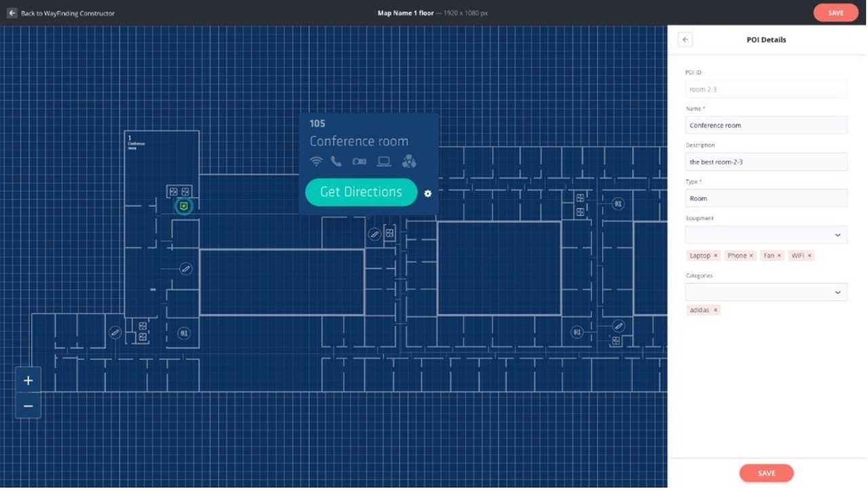Click the Type field showing Room

click(766, 199)
